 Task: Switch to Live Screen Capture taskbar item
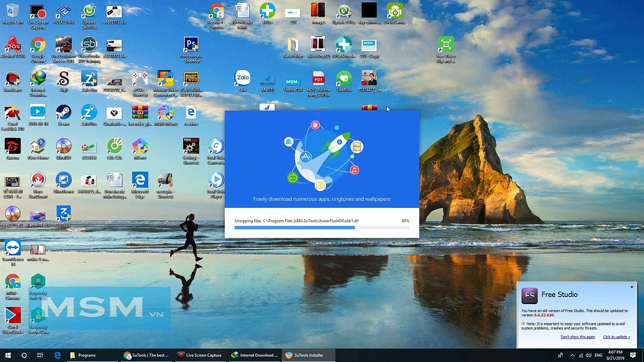point(200,355)
